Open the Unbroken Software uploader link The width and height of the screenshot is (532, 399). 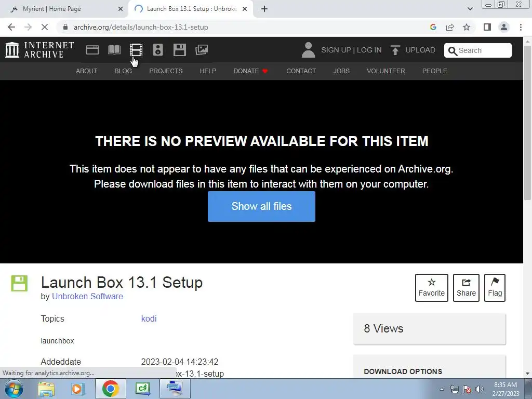click(87, 296)
